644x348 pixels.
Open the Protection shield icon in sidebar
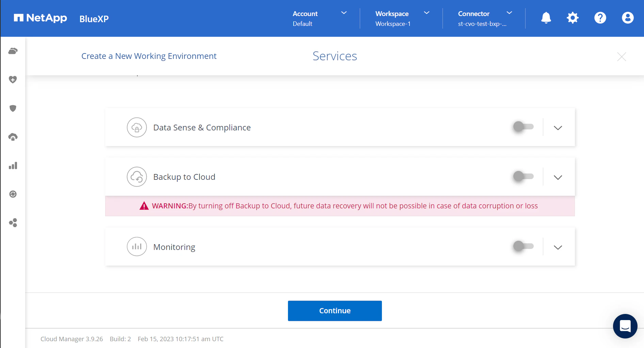click(13, 108)
